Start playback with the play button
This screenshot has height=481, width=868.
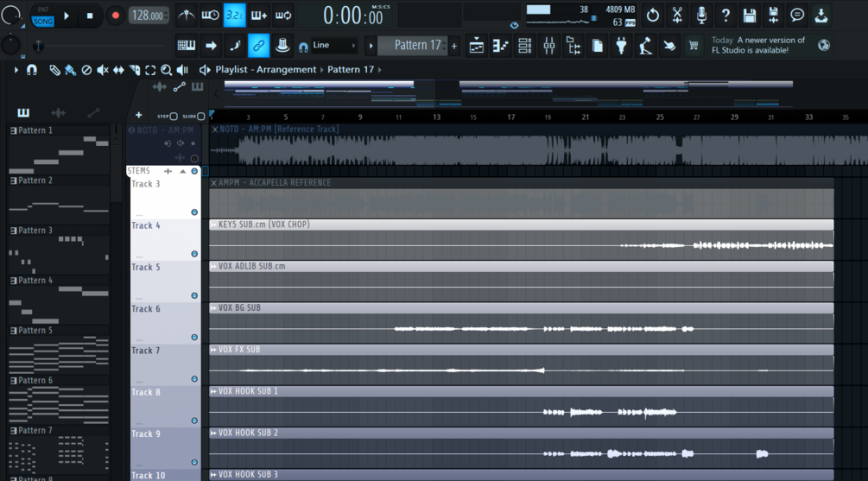click(67, 16)
